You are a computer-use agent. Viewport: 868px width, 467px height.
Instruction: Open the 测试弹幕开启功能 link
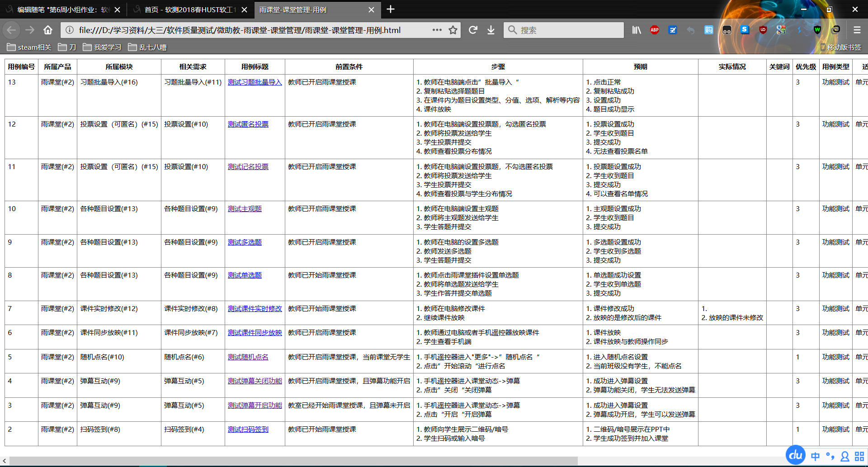(x=255, y=405)
